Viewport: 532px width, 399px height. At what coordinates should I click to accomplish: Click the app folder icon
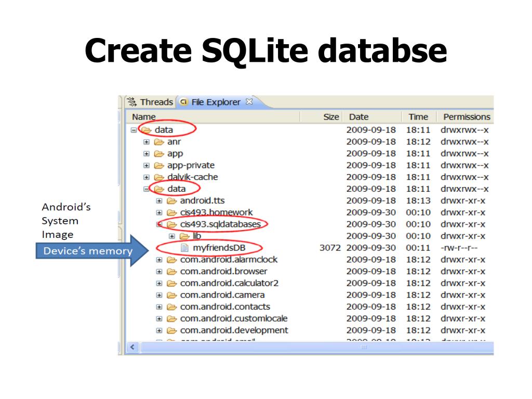pyautogui.click(x=159, y=154)
